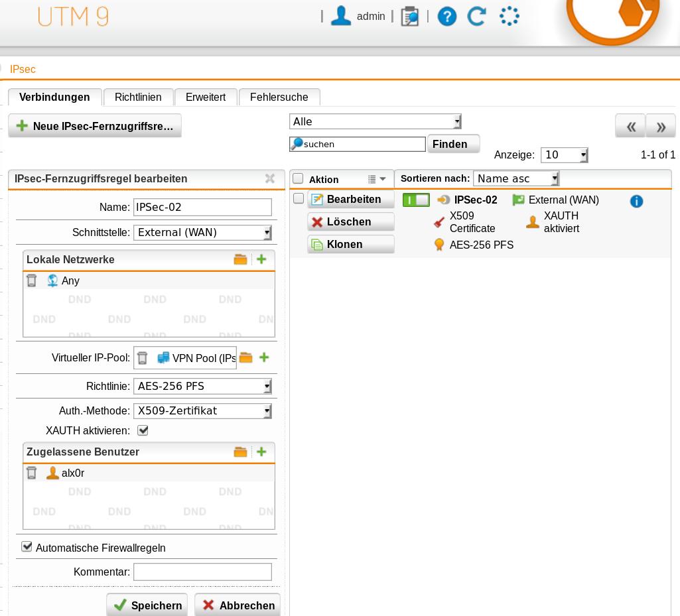Click the XAUTH aktiviert user icon
The height and width of the screenshot is (616, 680).
pyautogui.click(x=533, y=222)
